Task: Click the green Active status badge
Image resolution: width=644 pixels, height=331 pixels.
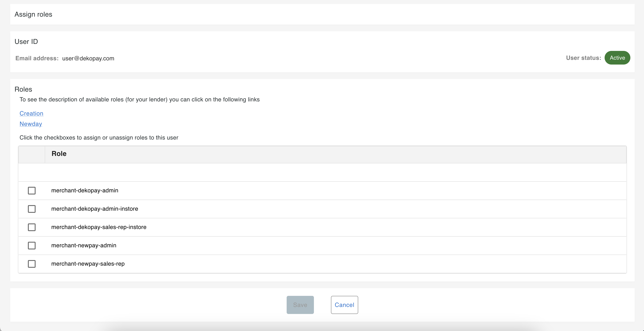Action: (x=617, y=58)
